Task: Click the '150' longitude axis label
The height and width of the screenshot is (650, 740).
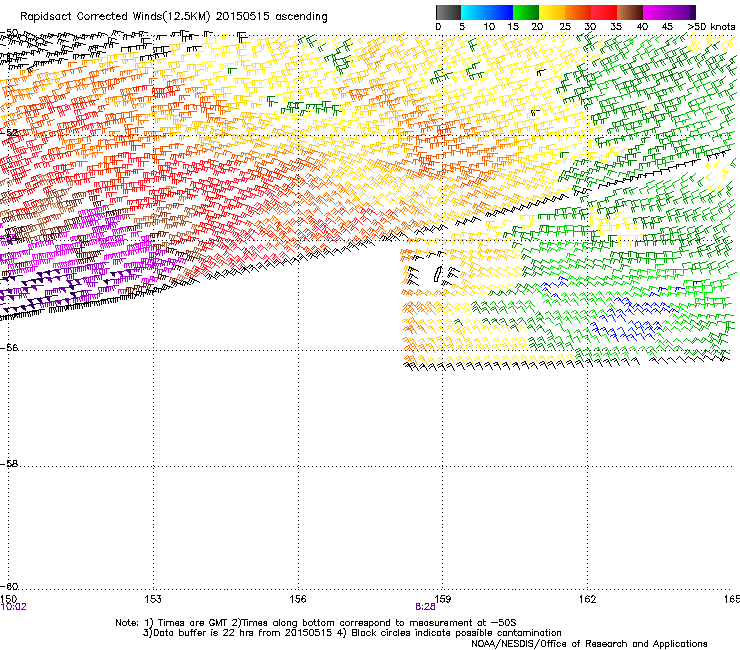Action: [8, 599]
